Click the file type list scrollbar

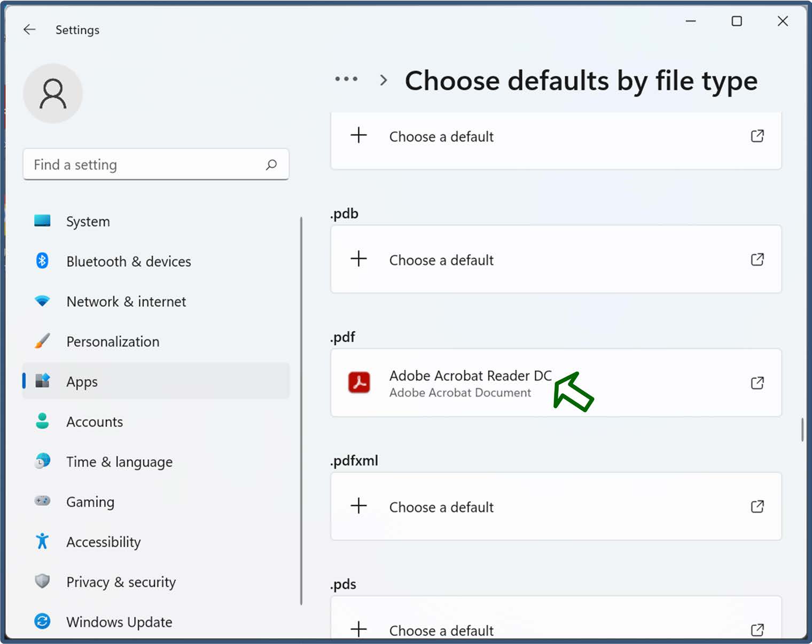[x=802, y=430]
